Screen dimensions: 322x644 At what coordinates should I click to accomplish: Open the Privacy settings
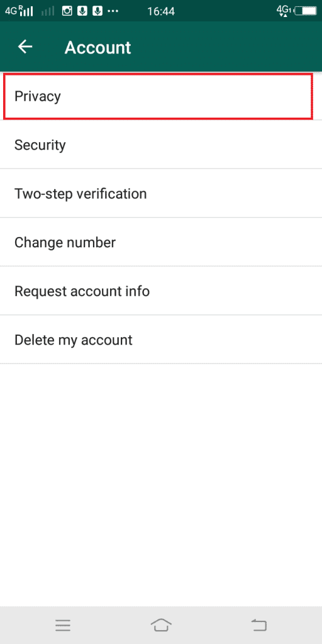(158, 96)
